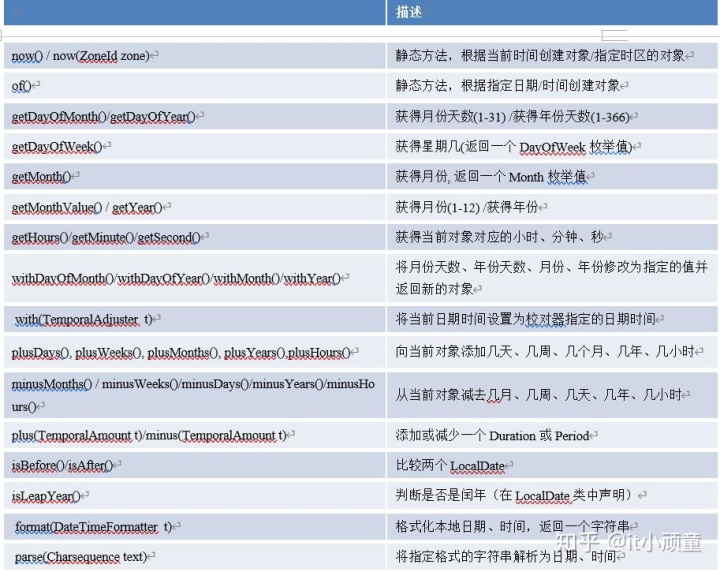
Task: Click the plusDays(), plusWeeks() method cell
Action: 195,353
